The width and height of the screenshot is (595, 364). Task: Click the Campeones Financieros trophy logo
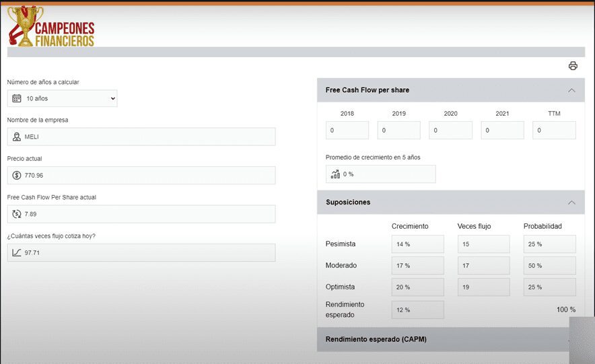50,27
